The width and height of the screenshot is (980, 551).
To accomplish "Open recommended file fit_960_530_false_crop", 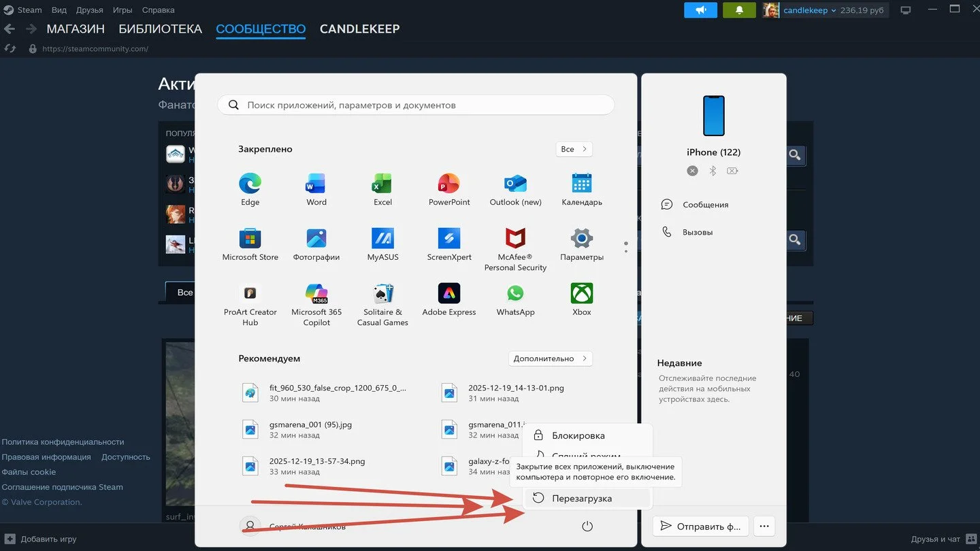I will (x=325, y=393).
